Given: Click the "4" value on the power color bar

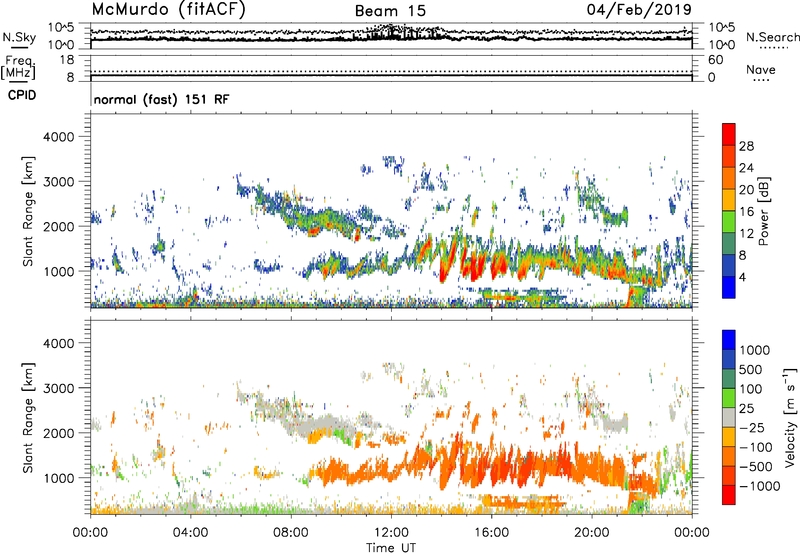Looking at the screenshot, I should [x=742, y=277].
